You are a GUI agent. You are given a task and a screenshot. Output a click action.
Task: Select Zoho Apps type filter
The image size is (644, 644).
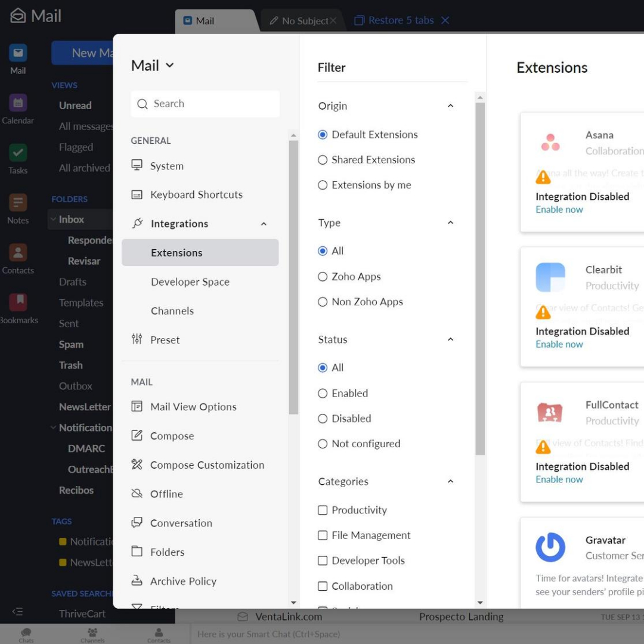(x=323, y=277)
